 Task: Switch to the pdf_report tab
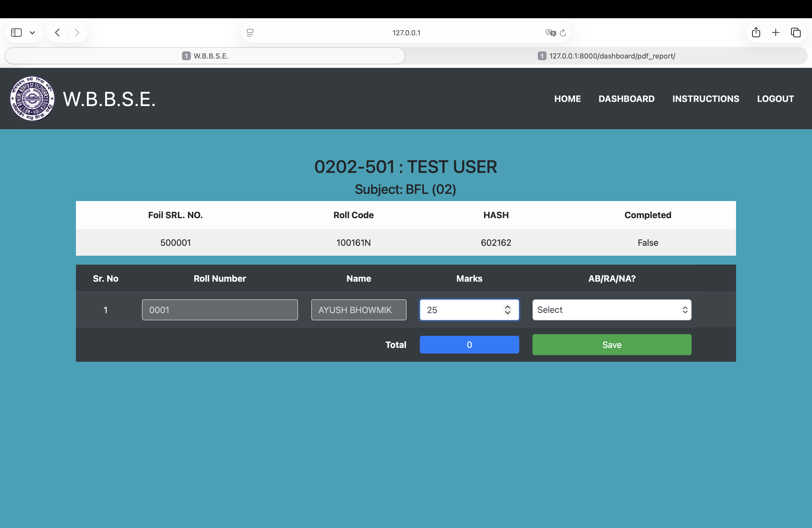[606, 56]
